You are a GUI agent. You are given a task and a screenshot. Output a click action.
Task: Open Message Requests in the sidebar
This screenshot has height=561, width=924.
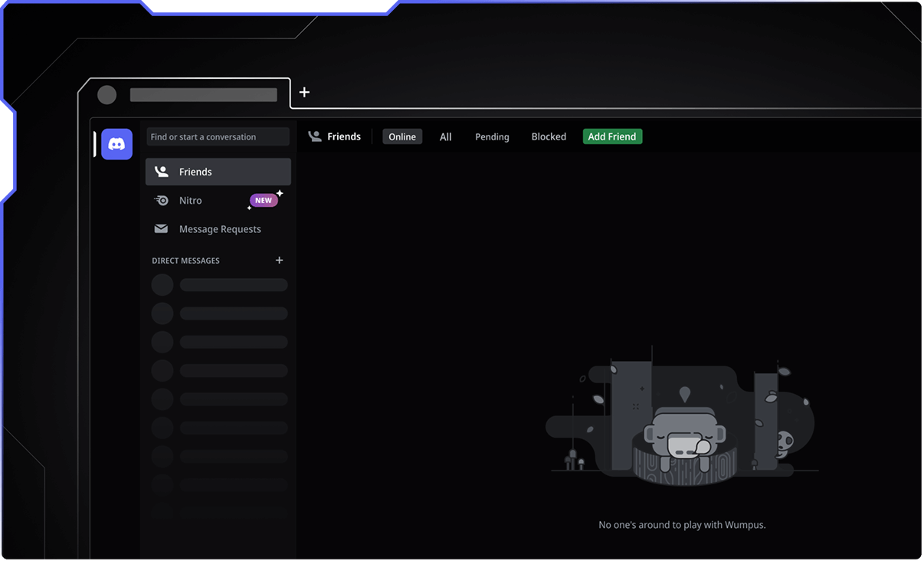tap(220, 229)
